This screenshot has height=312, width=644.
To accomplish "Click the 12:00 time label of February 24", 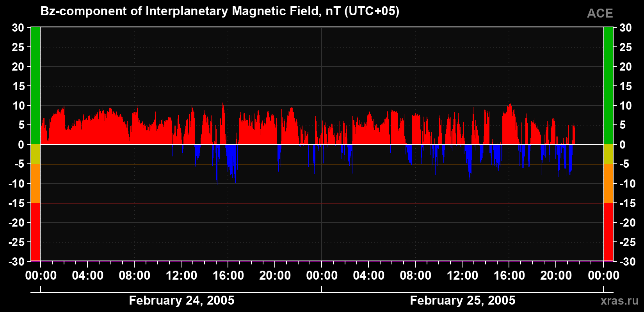I will click(181, 275).
